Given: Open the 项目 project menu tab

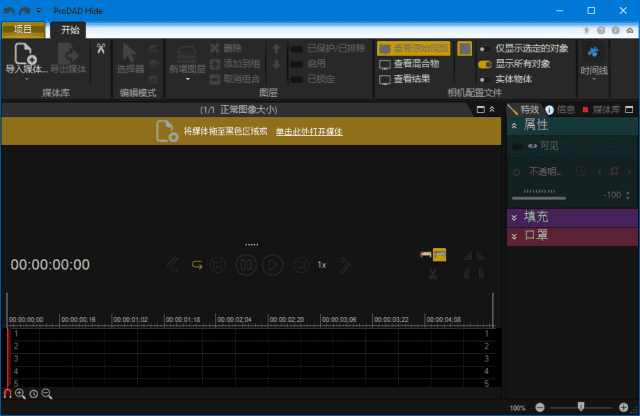Looking at the screenshot, I should point(23,30).
